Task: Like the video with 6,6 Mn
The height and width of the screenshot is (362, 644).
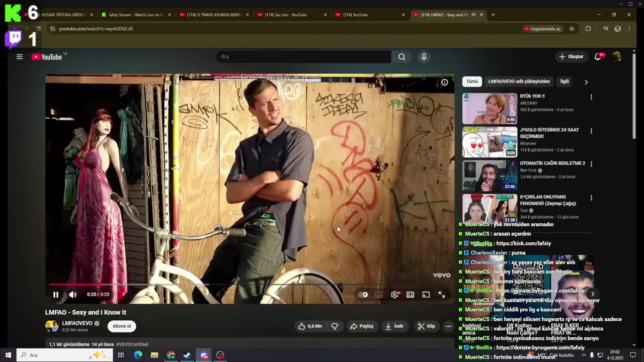Action: coord(310,326)
